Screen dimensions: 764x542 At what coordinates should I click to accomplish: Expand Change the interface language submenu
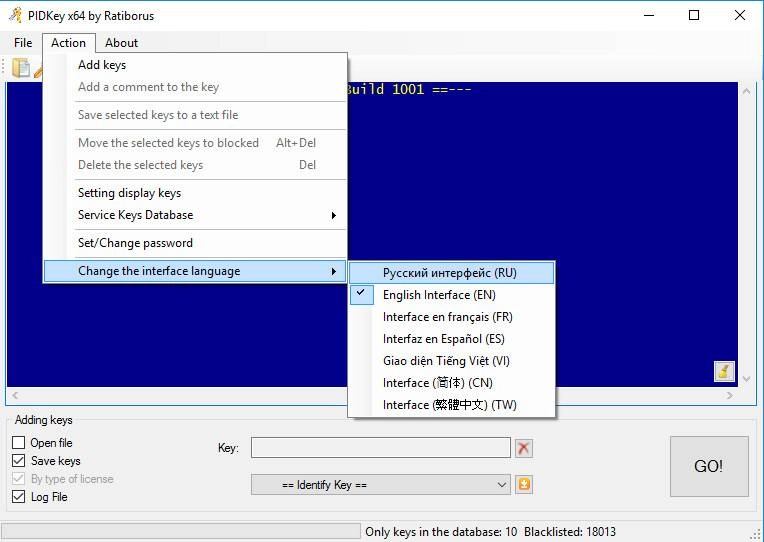click(x=195, y=271)
